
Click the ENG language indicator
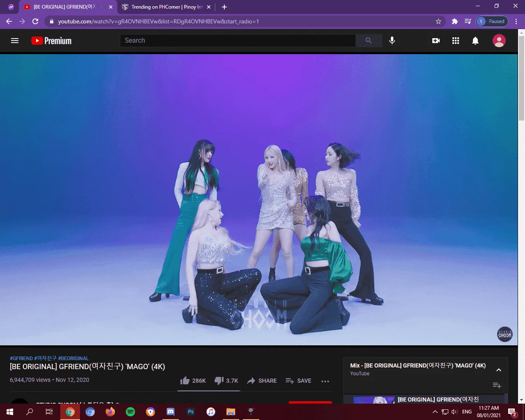(467, 412)
